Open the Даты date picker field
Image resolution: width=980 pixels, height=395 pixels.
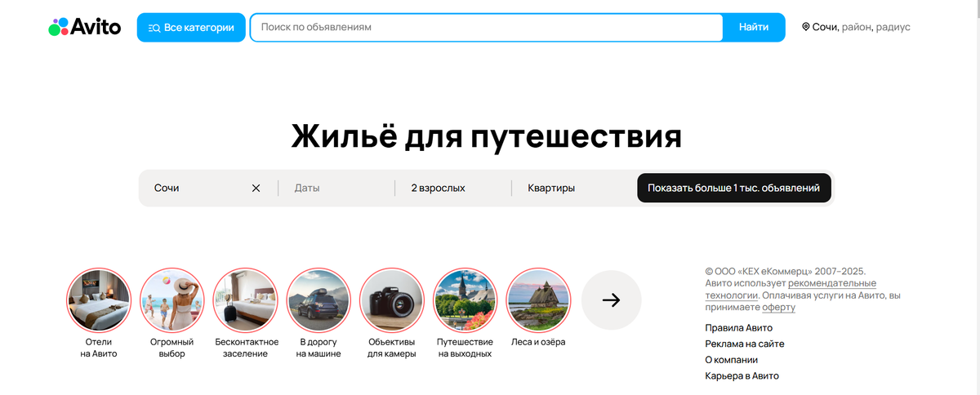point(336,188)
